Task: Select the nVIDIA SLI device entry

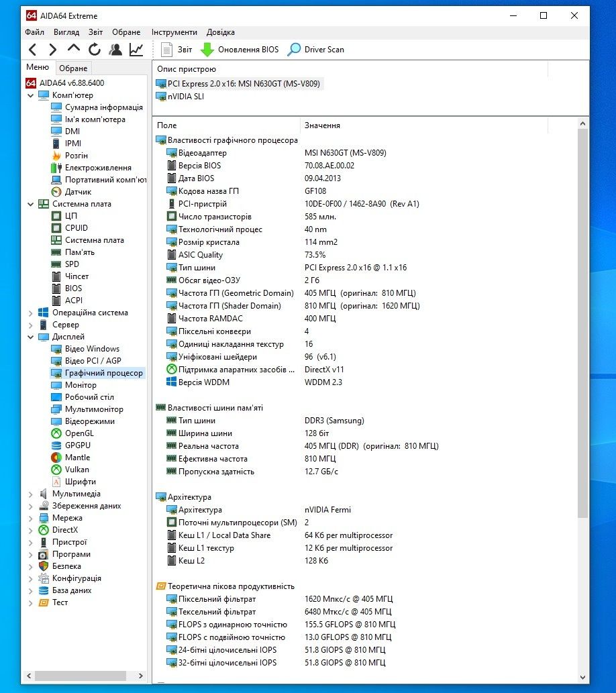Action: click(180, 97)
